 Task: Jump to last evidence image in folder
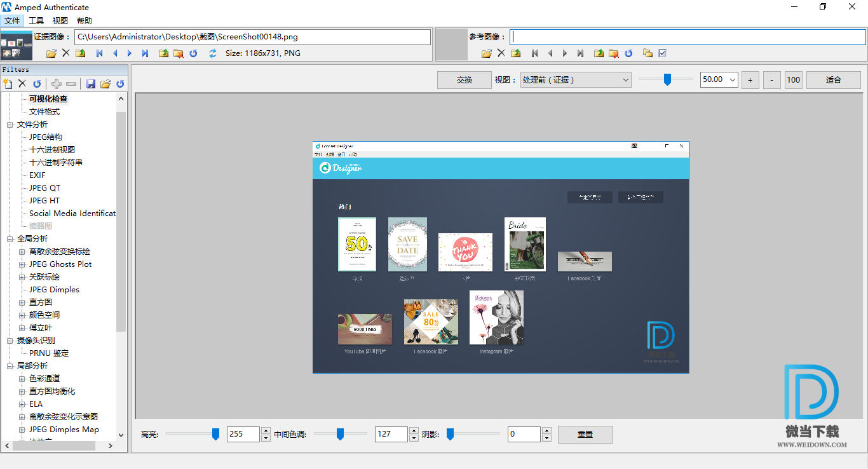[x=145, y=53]
